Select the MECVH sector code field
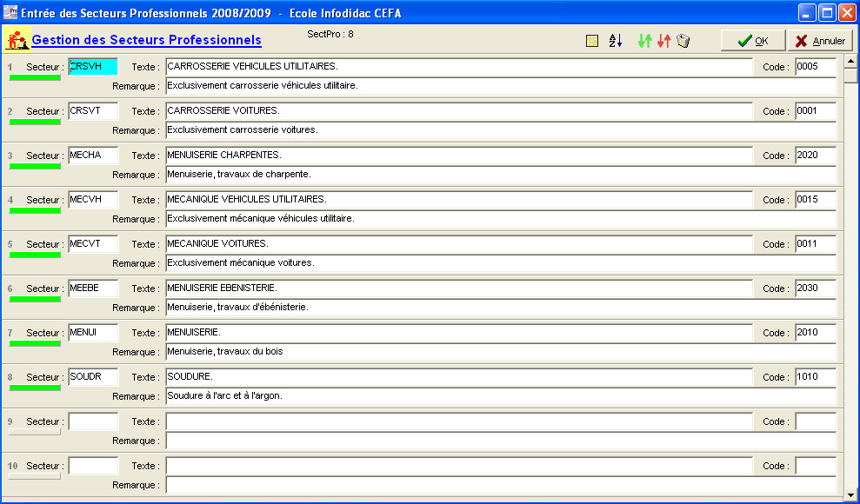Image resolution: width=860 pixels, height=504 pixels. [93, 200]
